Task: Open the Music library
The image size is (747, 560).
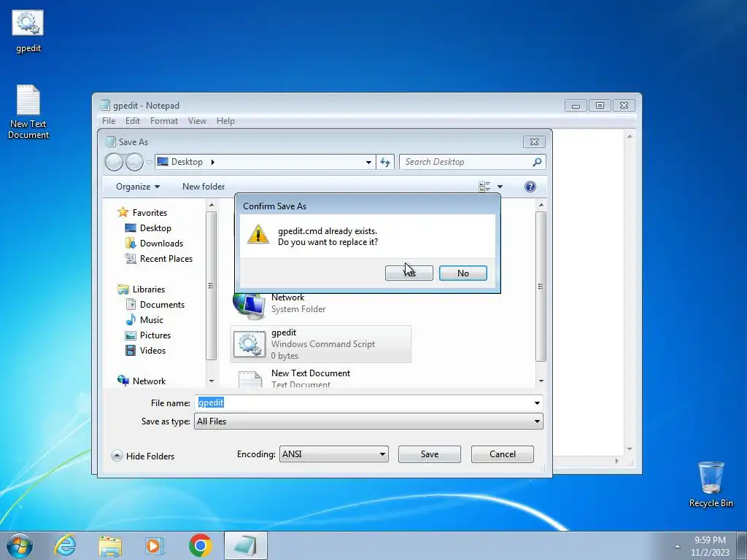Action: [152, 320]
